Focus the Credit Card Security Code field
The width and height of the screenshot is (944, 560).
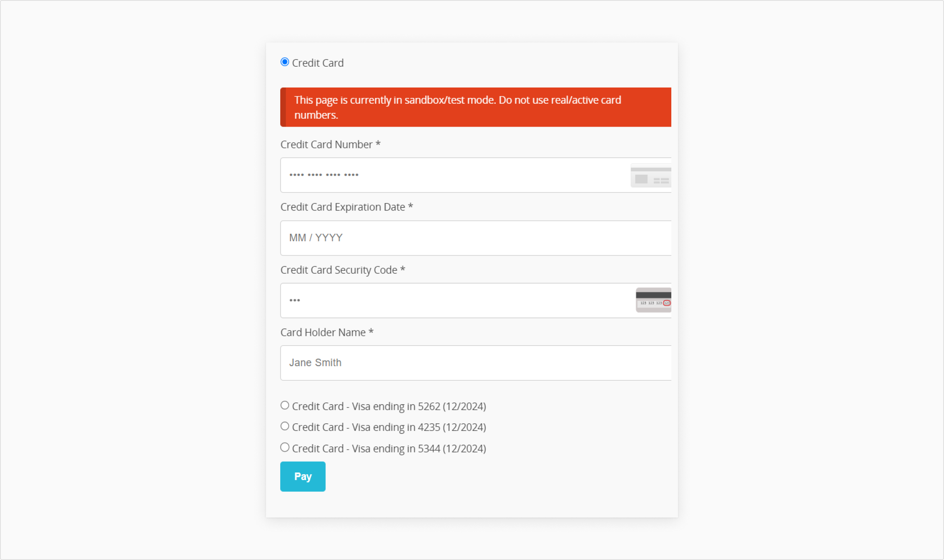point(476,300)
